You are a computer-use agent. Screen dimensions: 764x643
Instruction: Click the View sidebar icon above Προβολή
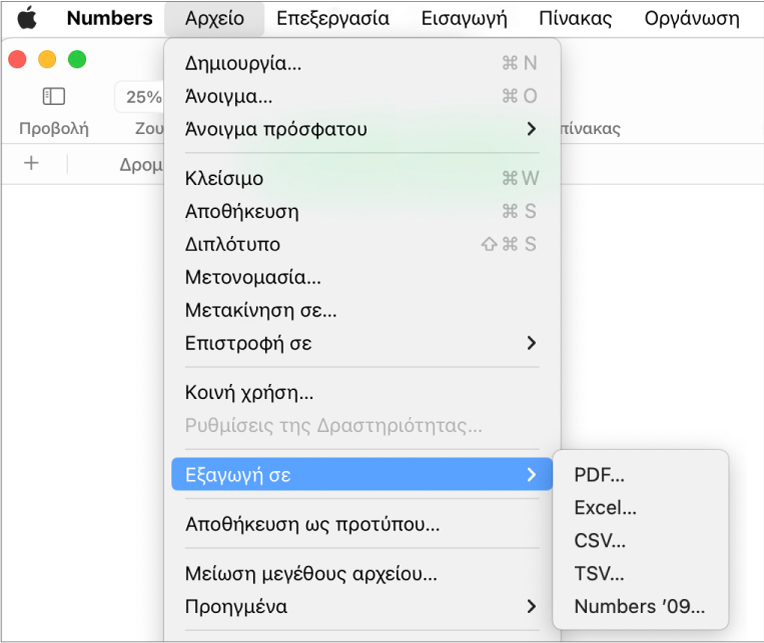[54, 96]
